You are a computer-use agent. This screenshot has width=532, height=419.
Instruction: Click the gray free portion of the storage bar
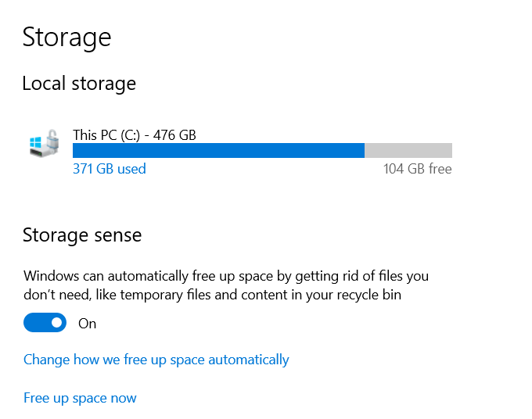coord(408,152)
